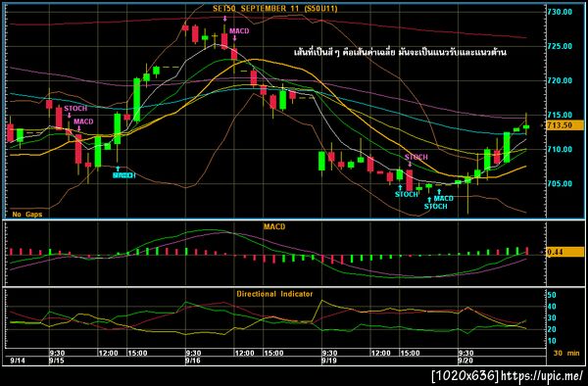The height and width of the screenshot is (386, 588).
Task: Click the 20 level on Directional Indicator scale
Action: (552, 329)
